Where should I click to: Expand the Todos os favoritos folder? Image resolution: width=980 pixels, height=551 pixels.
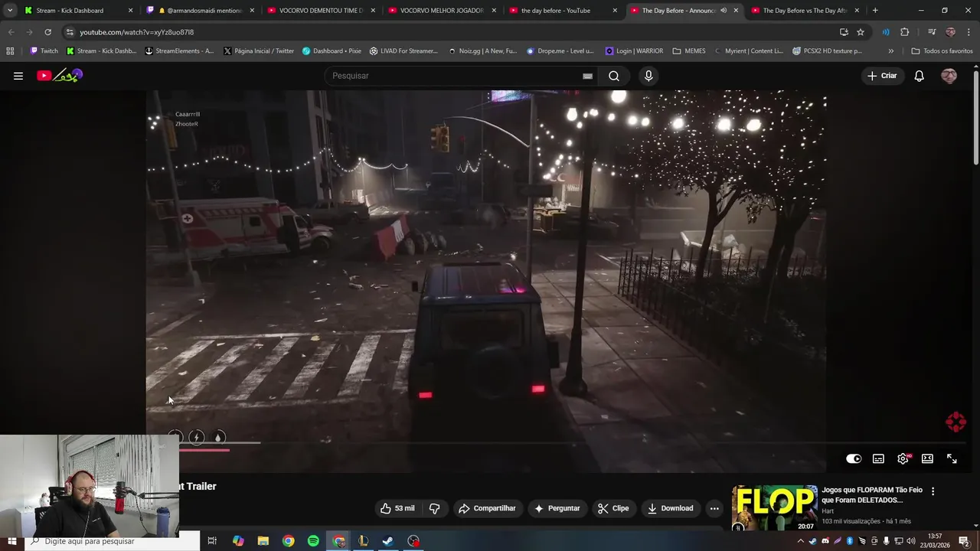(x=942, y=51)
